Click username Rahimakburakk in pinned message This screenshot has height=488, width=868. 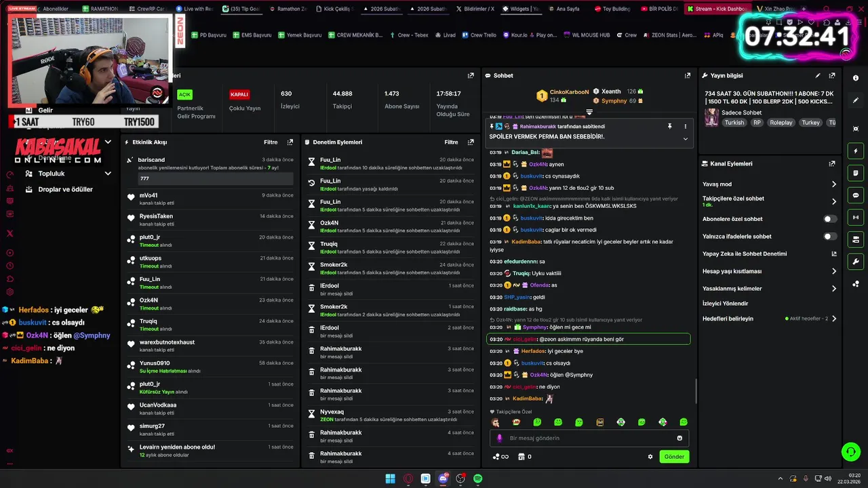538,127
